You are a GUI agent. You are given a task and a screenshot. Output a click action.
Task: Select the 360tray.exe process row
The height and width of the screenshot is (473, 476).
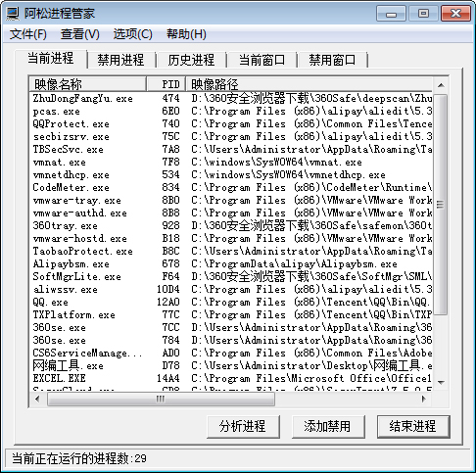point(231,225)
